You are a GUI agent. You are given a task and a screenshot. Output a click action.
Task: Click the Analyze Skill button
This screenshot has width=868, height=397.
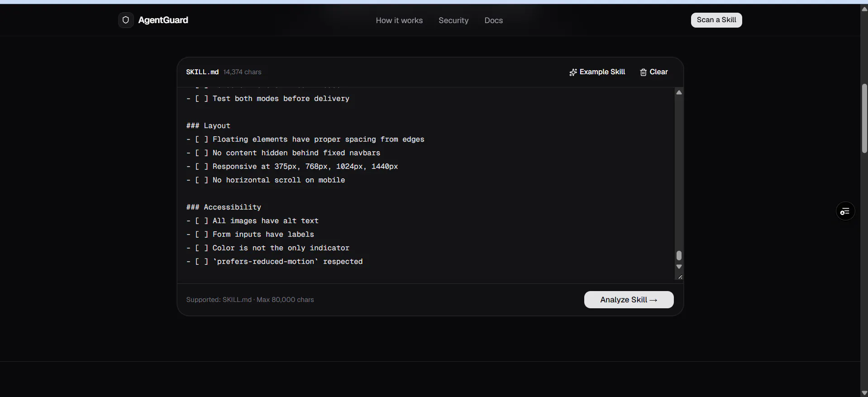[x=629, y=300]
